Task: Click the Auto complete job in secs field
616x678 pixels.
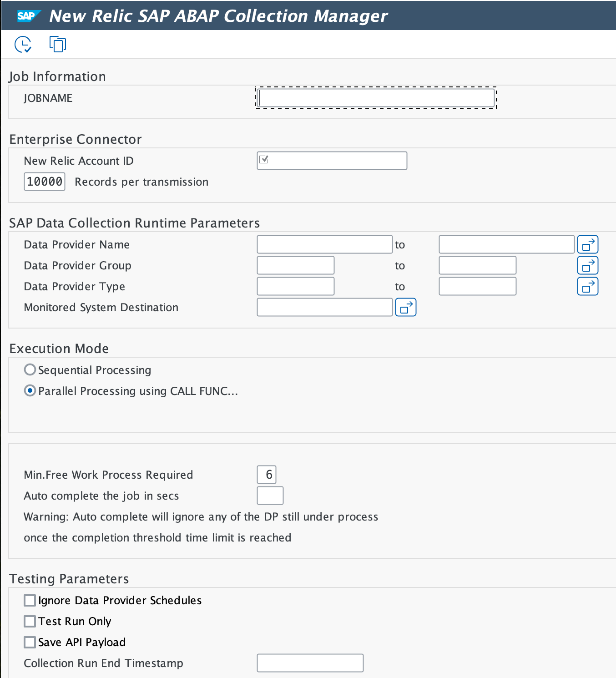Action: coord(270,496)
